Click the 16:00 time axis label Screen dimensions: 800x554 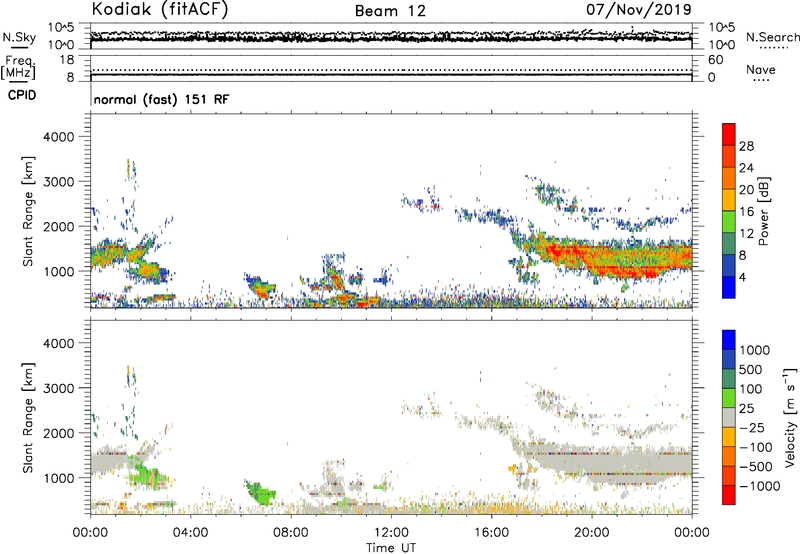tap(491, 533)
